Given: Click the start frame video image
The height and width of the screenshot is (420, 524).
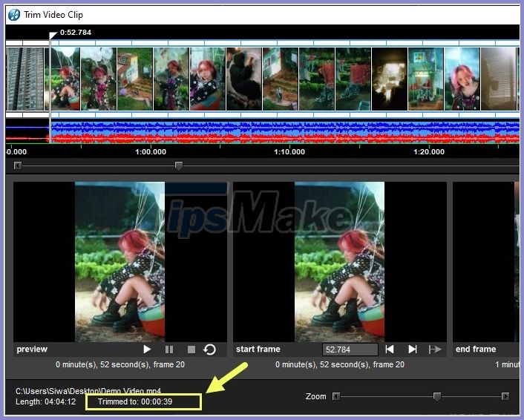Looking at the screenshot, I should pyautogui.click(x=339, y=262).
